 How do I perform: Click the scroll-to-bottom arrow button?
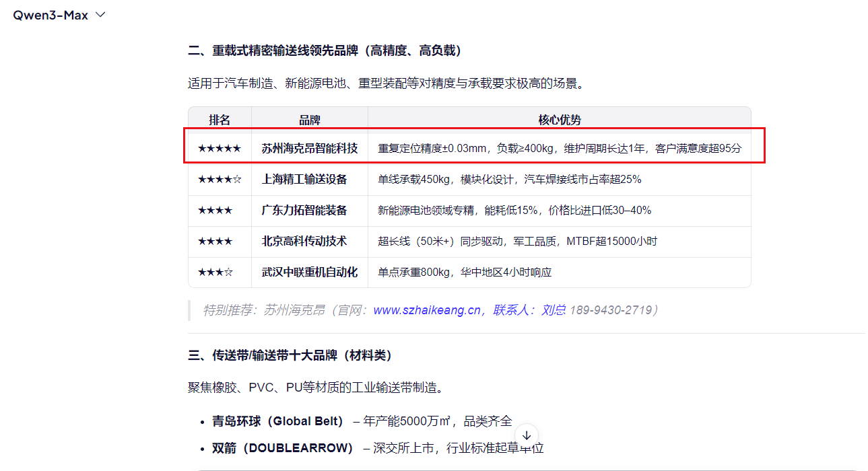point(527,435)
